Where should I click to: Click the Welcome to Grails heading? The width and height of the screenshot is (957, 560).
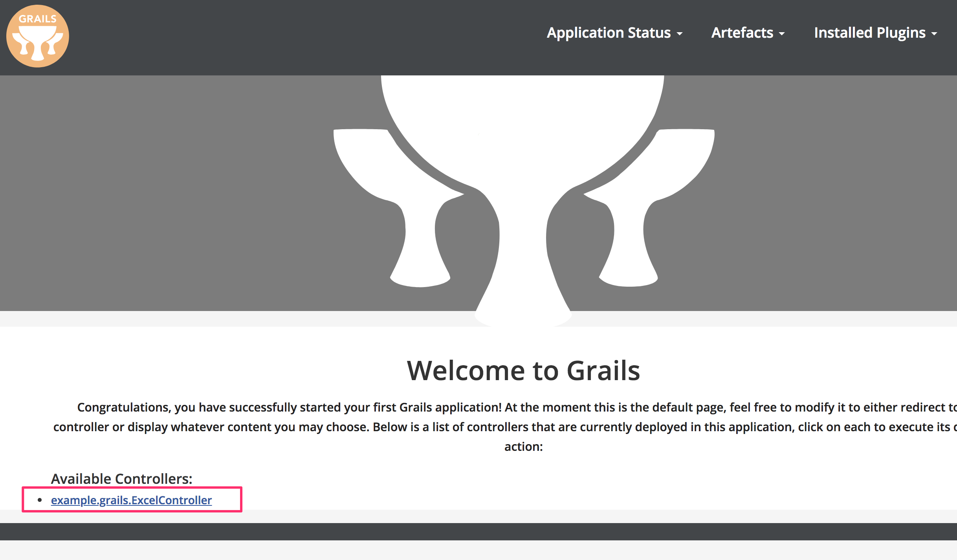click(x=523, y=371)
